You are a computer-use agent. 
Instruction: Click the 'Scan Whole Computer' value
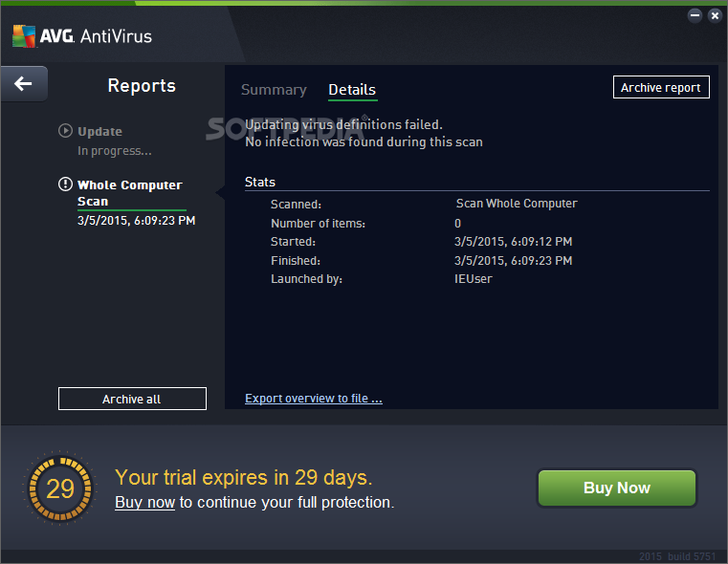(x=517, y=204)
